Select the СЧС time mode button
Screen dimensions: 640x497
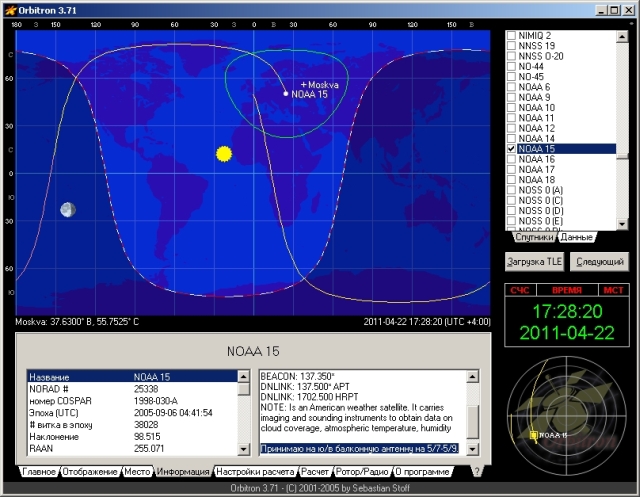click(520, 290)
